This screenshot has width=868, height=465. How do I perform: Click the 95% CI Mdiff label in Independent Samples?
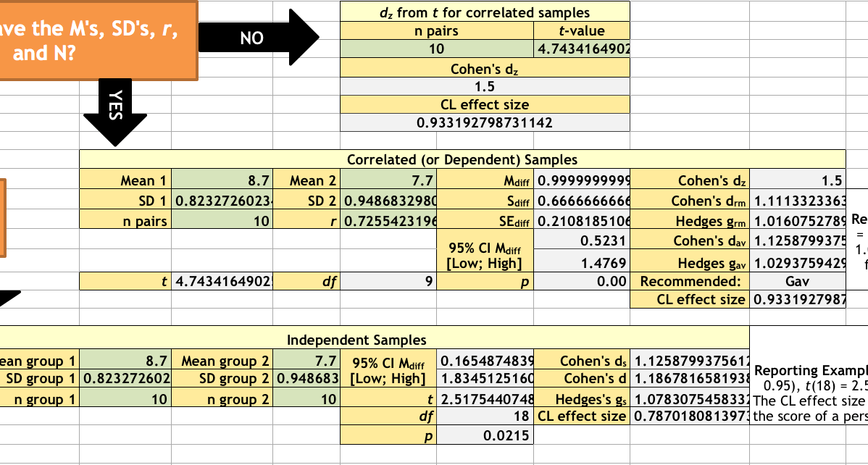388,370
